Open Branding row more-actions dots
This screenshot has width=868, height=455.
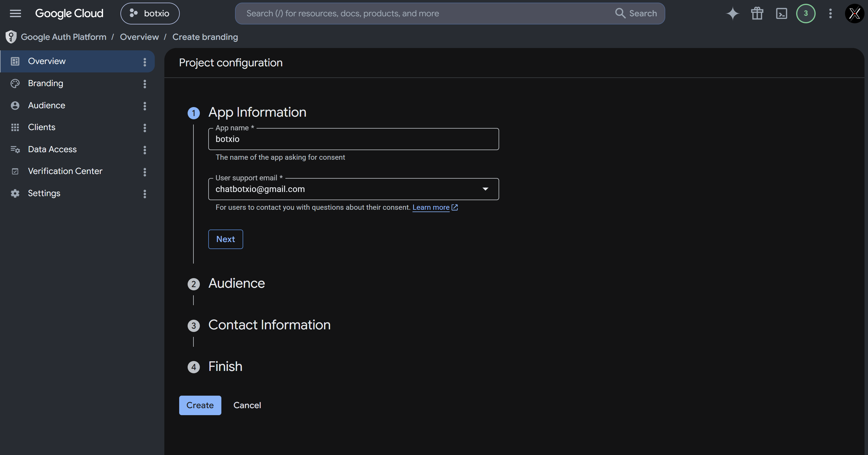pyautogui.click(x=145, y=84)
